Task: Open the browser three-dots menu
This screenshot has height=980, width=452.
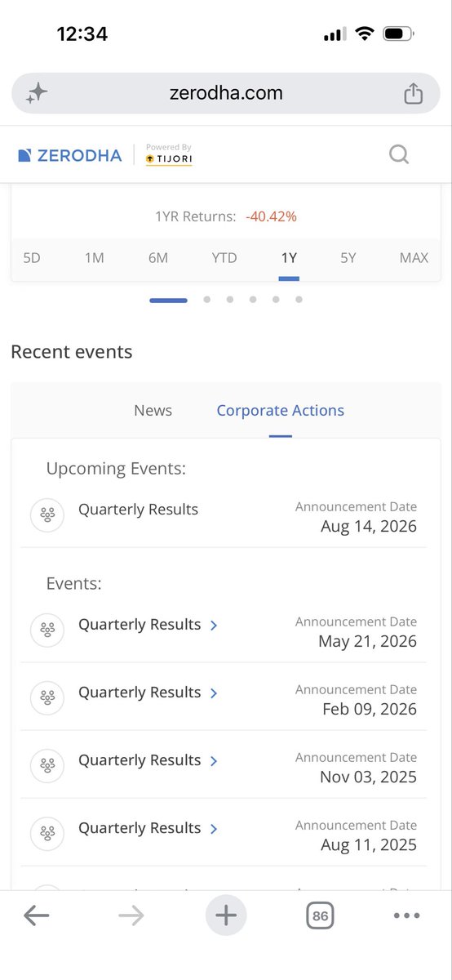Action: 406,915
